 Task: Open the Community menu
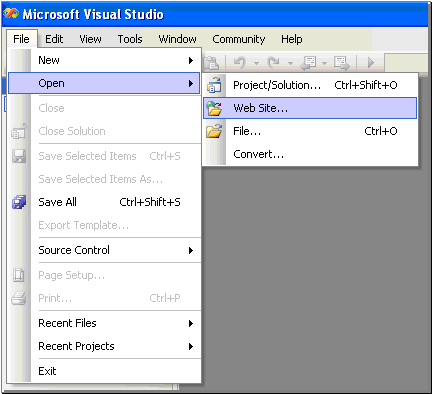[239, 39]
